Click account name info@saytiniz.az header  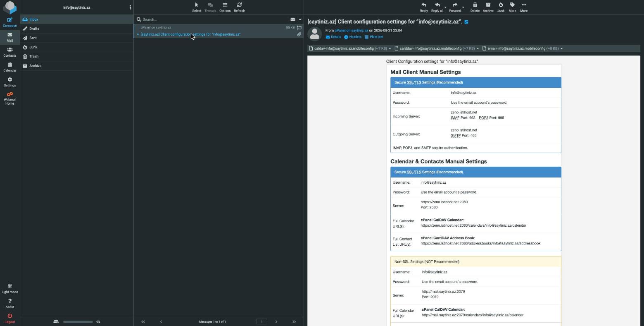click(x=77, y=7)
